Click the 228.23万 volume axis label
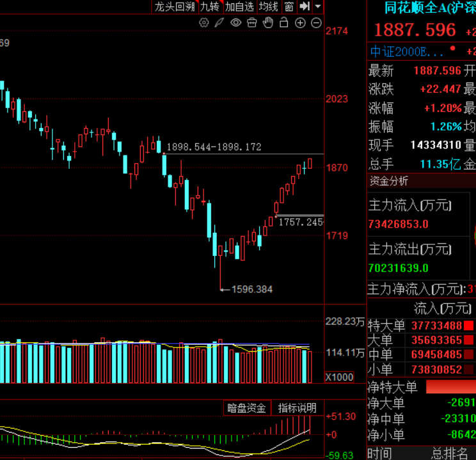This screenshot has height=460, width=476. 345,322
